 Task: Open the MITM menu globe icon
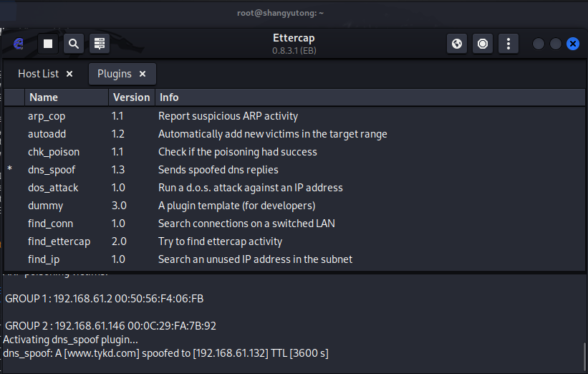click(457, 44)
